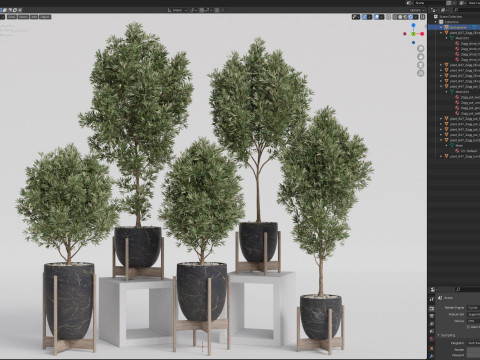The width and height of the screenshot is (480, 360).
Task: Open the Tool properties tab icon
Action: click(x=432, y=299)
